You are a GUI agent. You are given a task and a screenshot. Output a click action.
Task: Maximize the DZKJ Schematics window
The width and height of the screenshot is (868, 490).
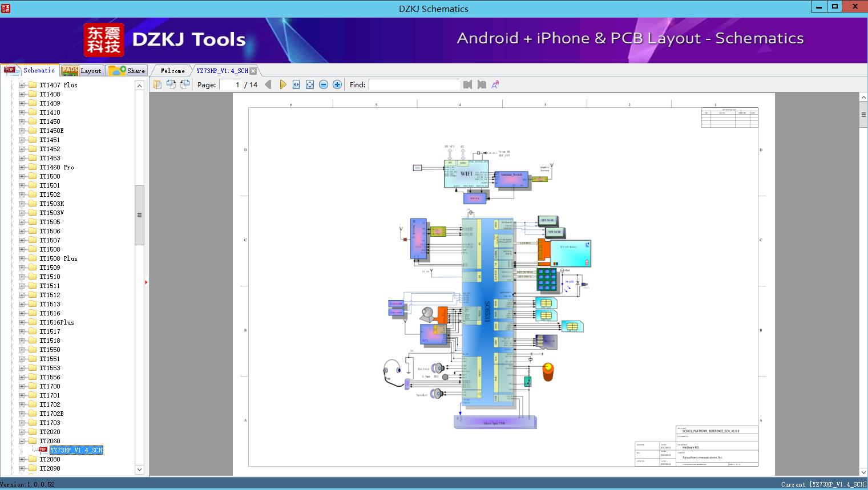[835, 7]
